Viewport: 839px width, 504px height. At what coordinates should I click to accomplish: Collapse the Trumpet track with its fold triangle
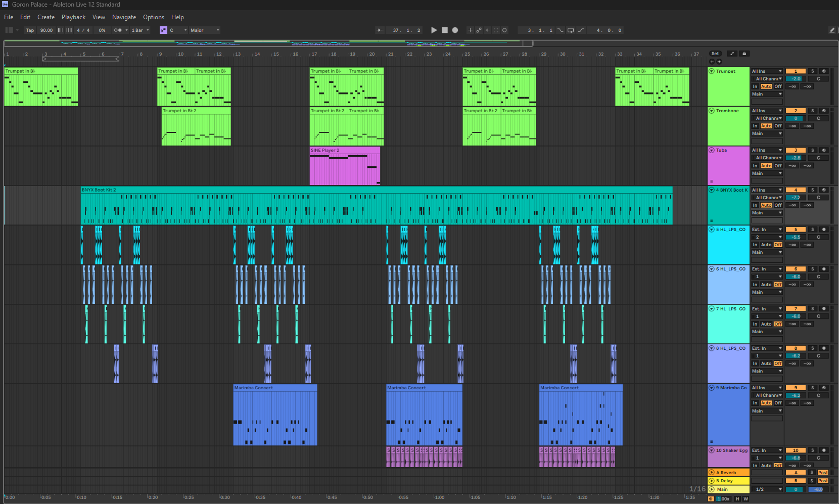click(x=712, y=71)
